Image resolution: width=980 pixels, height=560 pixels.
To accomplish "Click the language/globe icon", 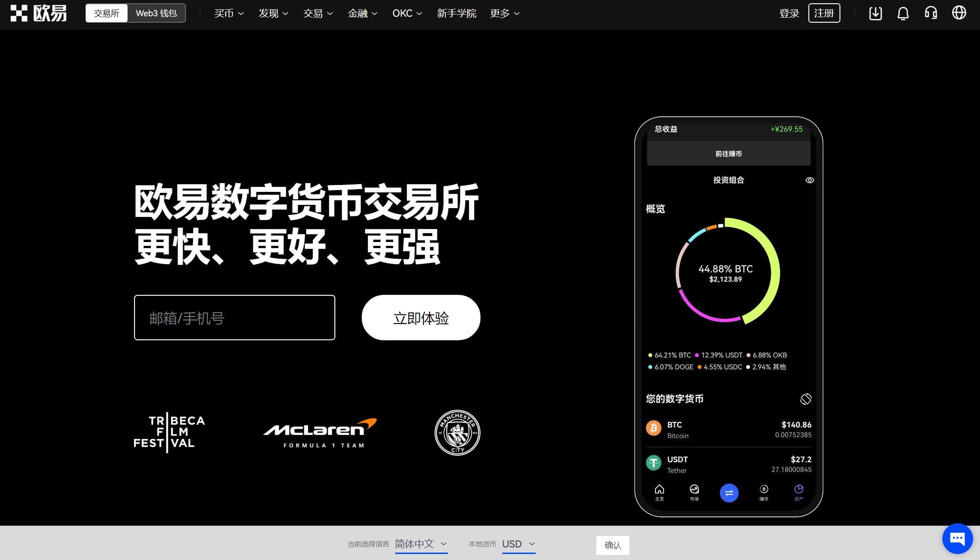I will pos(961,13).
